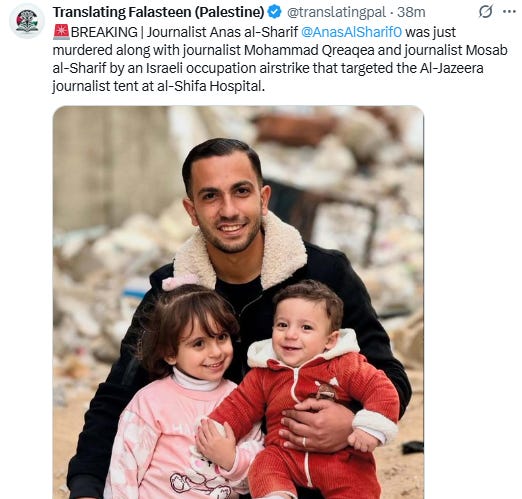Open the 38m timestamp permalink
The height and width of the screenshot is (499, 522).
click(x=411, y=12)
